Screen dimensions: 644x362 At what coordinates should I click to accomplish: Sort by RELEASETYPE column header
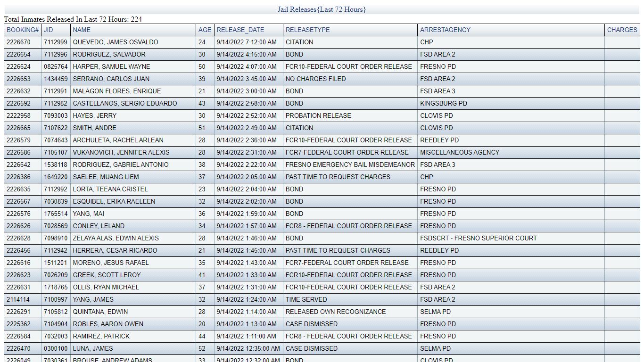coord(307,30)
